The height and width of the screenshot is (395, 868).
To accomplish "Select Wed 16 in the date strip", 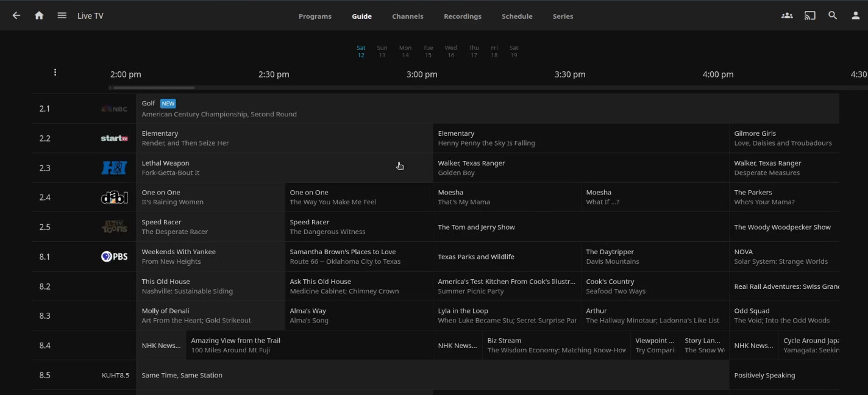I will (x=450, y=51).
